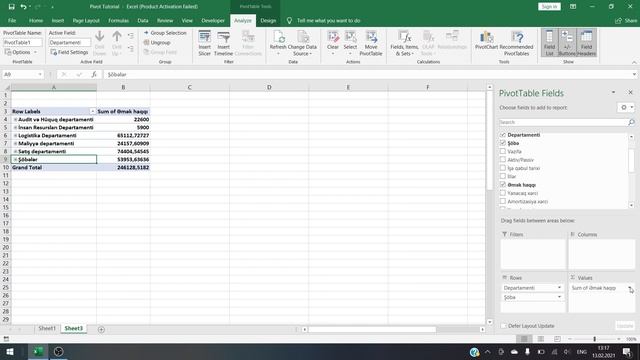Toggle the Field List pane
The image size is (640, 360).
[x=549, y=42]
